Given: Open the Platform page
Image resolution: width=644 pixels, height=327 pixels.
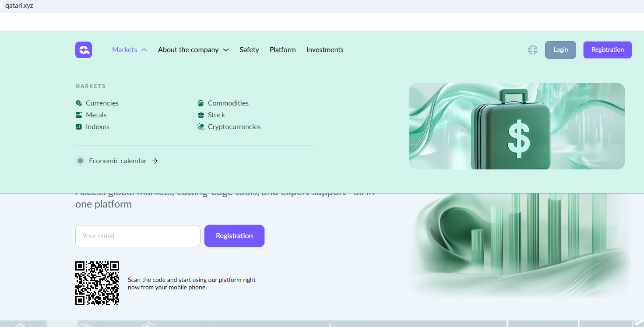Looking at the screenshot, I should pyautogui.click(x=283, y=50).
